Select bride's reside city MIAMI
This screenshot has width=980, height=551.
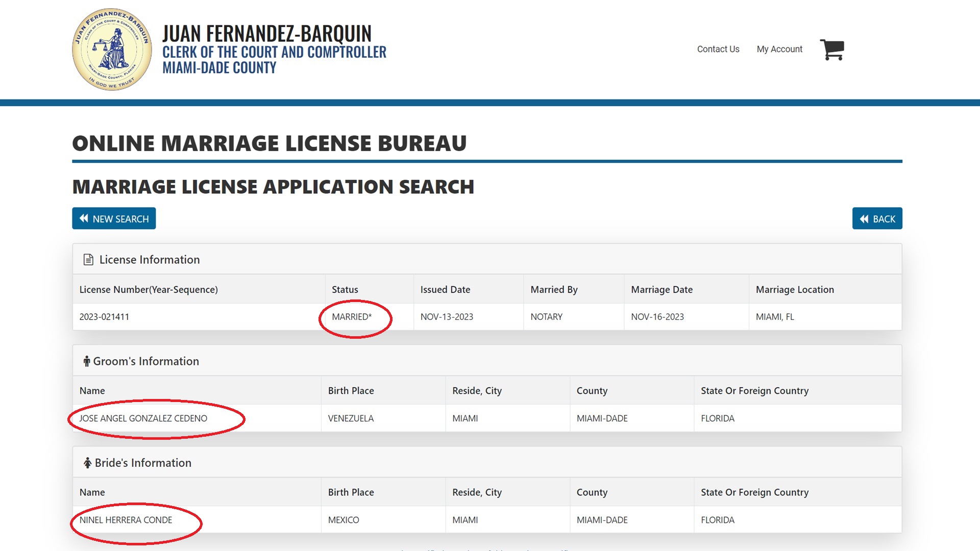click(465, 520)
